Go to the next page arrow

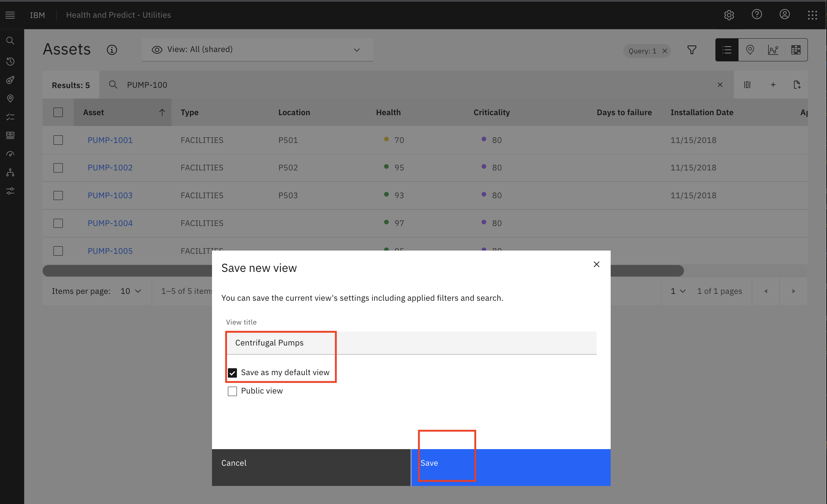click(793, 291)
